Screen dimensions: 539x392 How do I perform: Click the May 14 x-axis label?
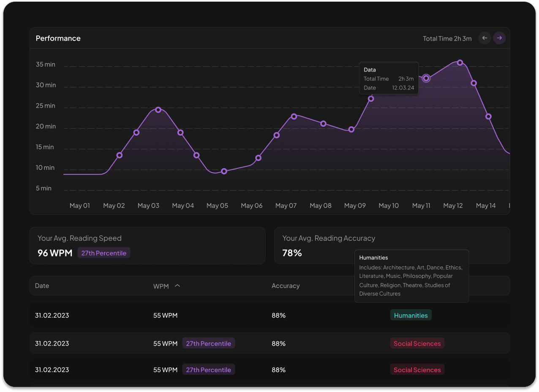point(486,206)
